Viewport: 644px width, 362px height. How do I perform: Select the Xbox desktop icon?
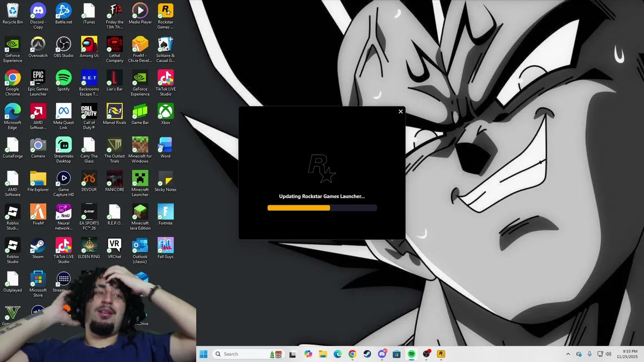166,115
